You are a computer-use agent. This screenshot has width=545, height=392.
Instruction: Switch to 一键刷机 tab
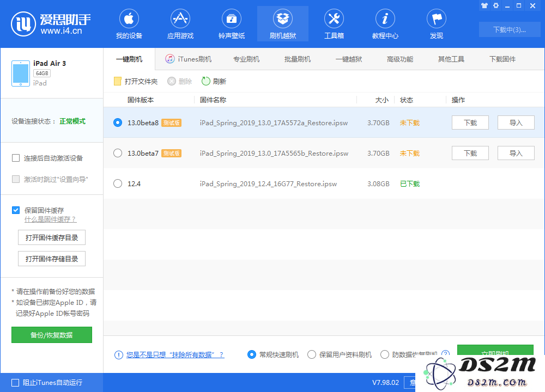pos(129,59)
